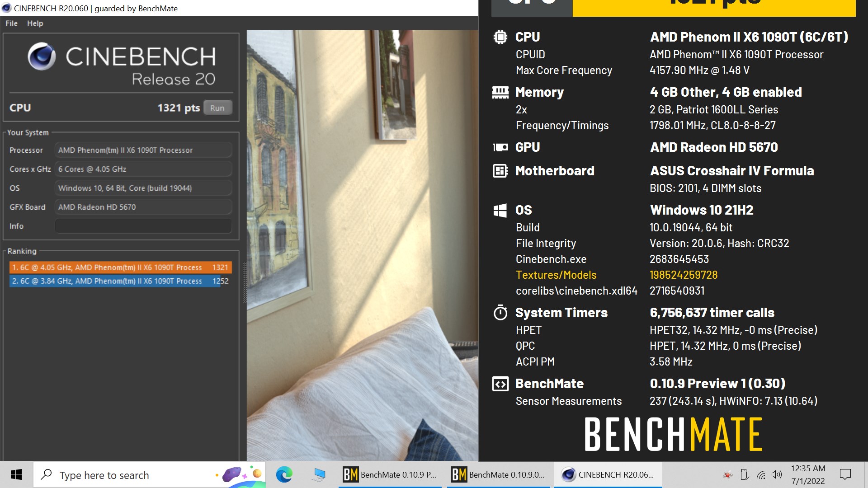Click the GPU card icon in BenchMate
This screenshot has width=868, height=488.
click(500, 147)
